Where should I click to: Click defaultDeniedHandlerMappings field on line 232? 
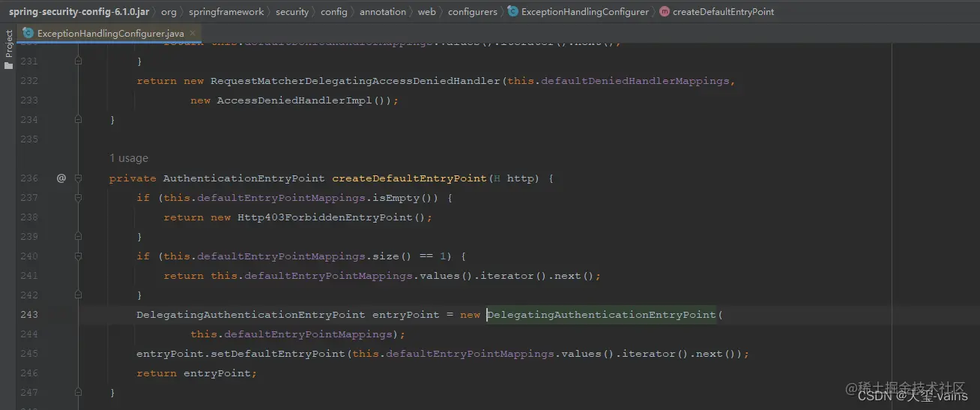click(635, 81)
